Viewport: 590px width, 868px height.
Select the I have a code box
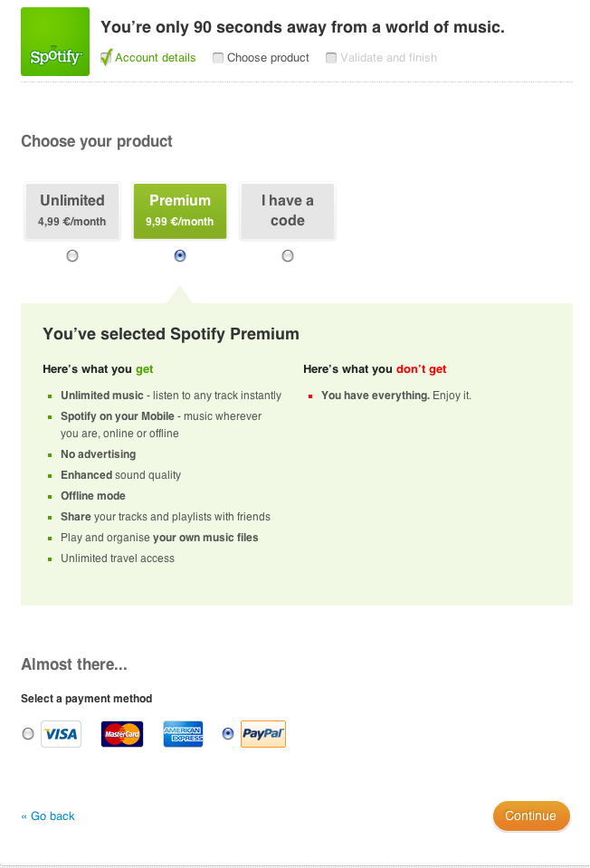click(x=288, y=212)
